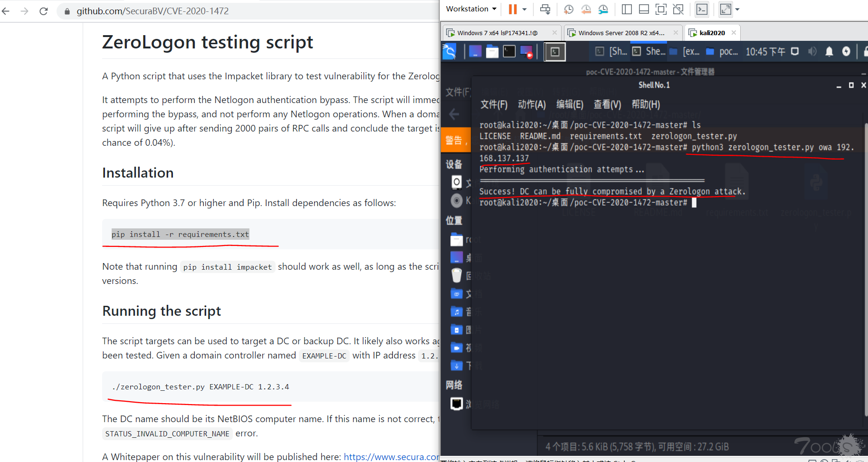Toggle the VMware library sidebar view icon
868x462 pixels.
pos(627,9)
